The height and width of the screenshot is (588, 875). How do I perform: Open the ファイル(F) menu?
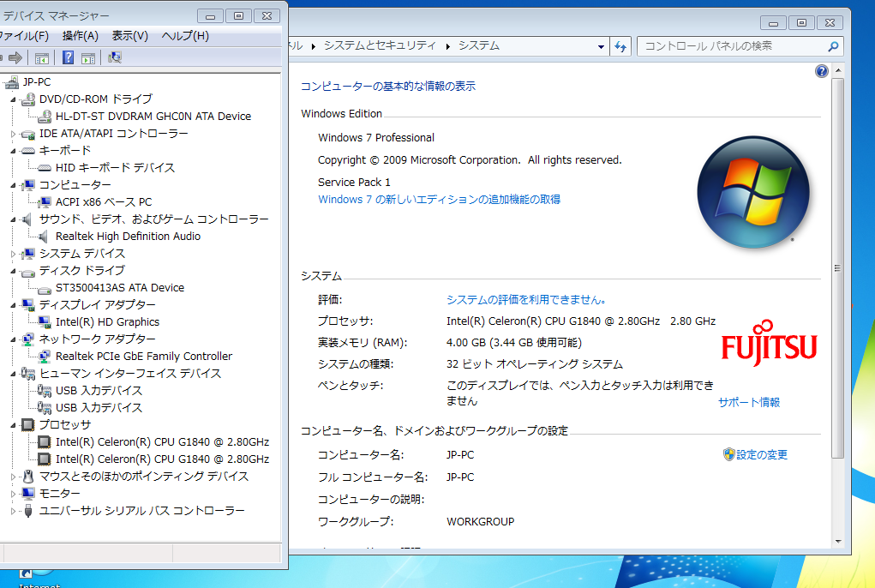pos(23,36)
